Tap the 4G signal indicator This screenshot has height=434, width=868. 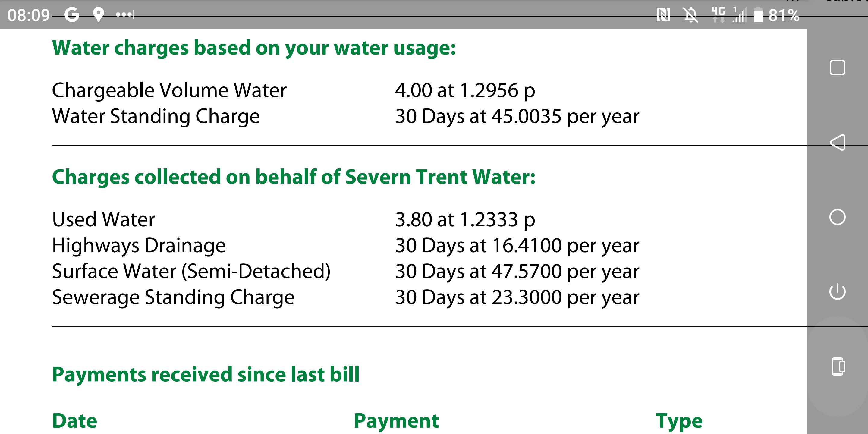tap(719, 15)
